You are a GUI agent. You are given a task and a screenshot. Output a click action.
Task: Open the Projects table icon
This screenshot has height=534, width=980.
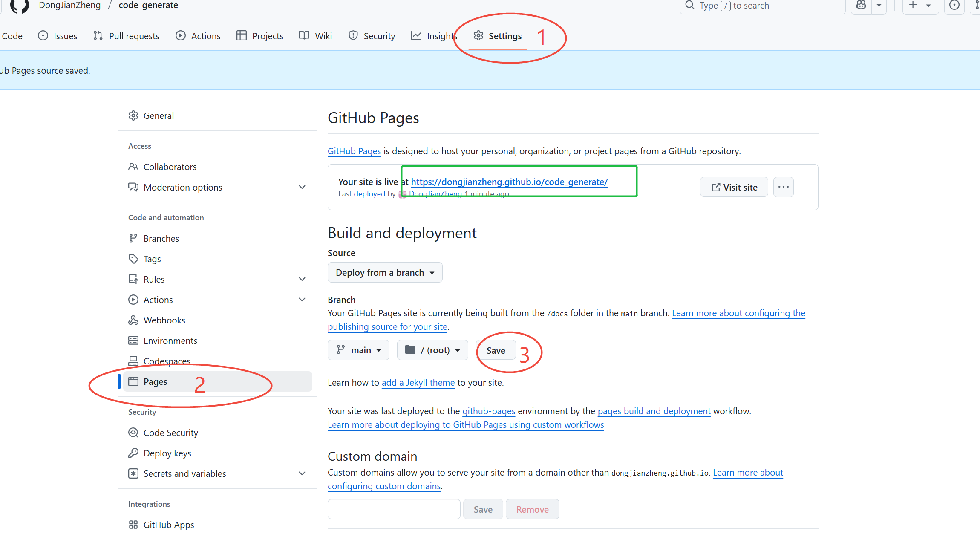click(x=242, y=36)
